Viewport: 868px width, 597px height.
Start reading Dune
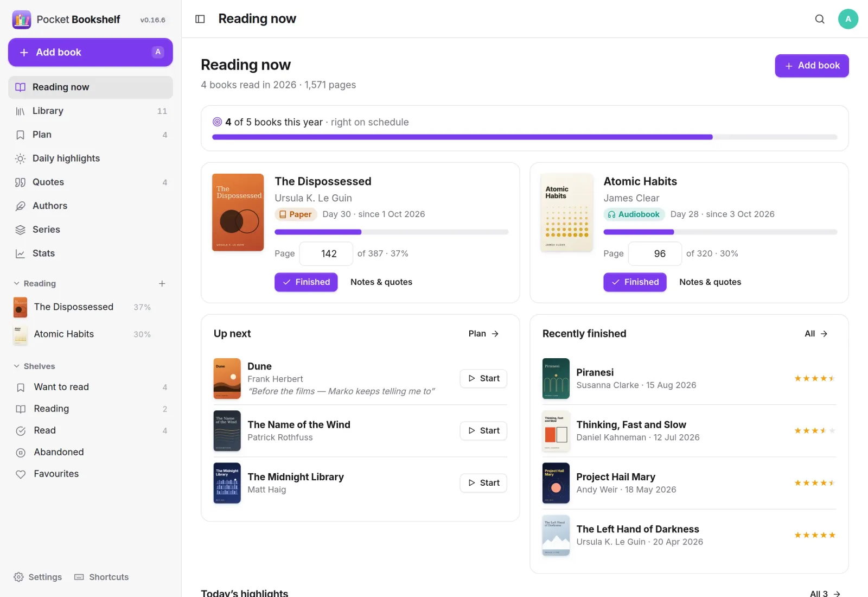pos(483,379)
